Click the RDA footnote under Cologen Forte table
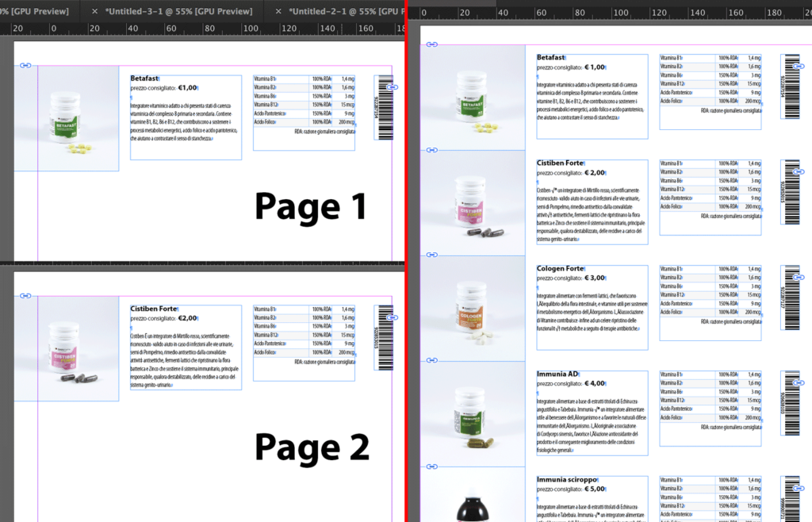 click(x=731, y=321)
